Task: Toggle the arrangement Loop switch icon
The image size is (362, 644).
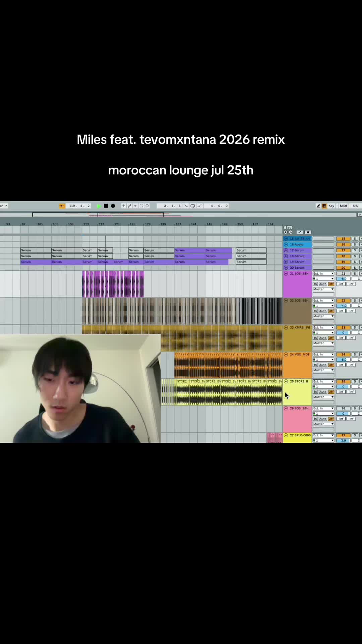Action: pyautogui.click(x=193, y=206)
